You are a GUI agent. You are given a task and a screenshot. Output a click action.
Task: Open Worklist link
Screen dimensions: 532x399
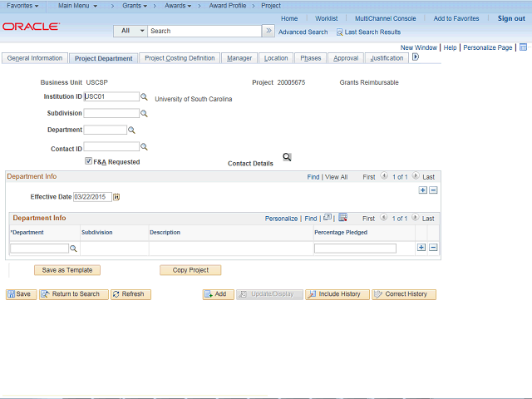(326, 18)
